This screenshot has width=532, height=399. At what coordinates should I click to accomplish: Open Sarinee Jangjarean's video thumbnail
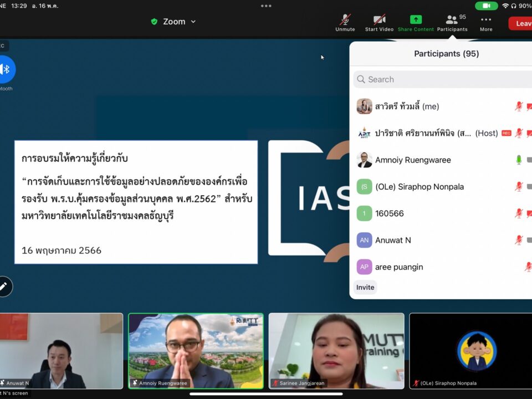coord(336,351)
